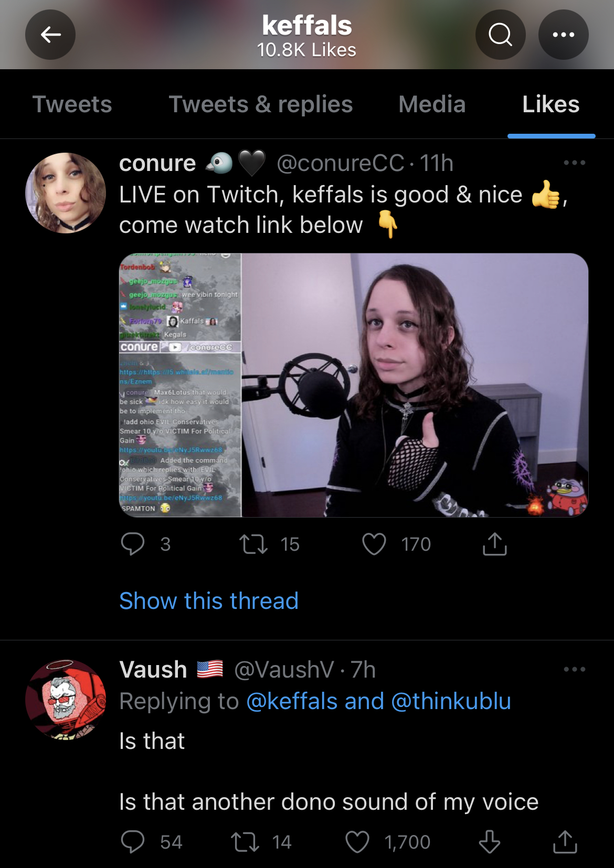This screenshot has width=614, height=868.
Task: Reply to Vaush's tweet
Action: coord(133,842)
